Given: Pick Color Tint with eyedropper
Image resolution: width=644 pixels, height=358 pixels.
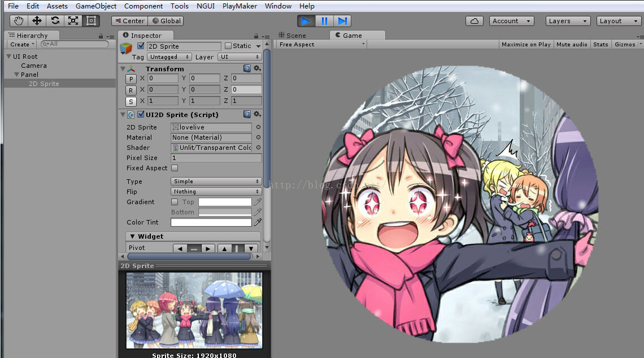Looking at the screenshot, I should pos(258,222).
